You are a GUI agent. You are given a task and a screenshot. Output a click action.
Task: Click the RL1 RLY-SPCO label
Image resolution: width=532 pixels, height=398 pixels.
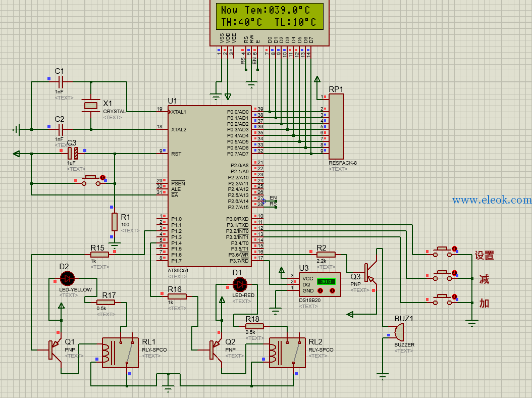(x=154, y=350)
